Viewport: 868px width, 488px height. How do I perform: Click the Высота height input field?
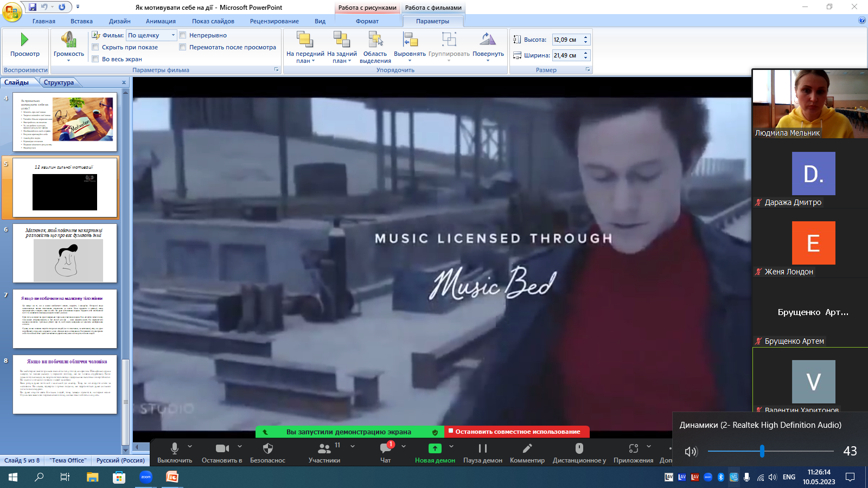(x=567, y=40)
